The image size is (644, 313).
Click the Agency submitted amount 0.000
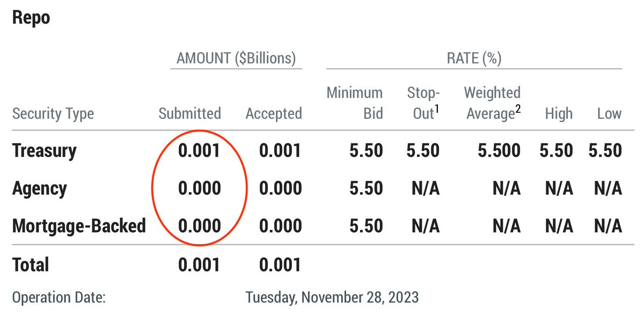point(199,188)
